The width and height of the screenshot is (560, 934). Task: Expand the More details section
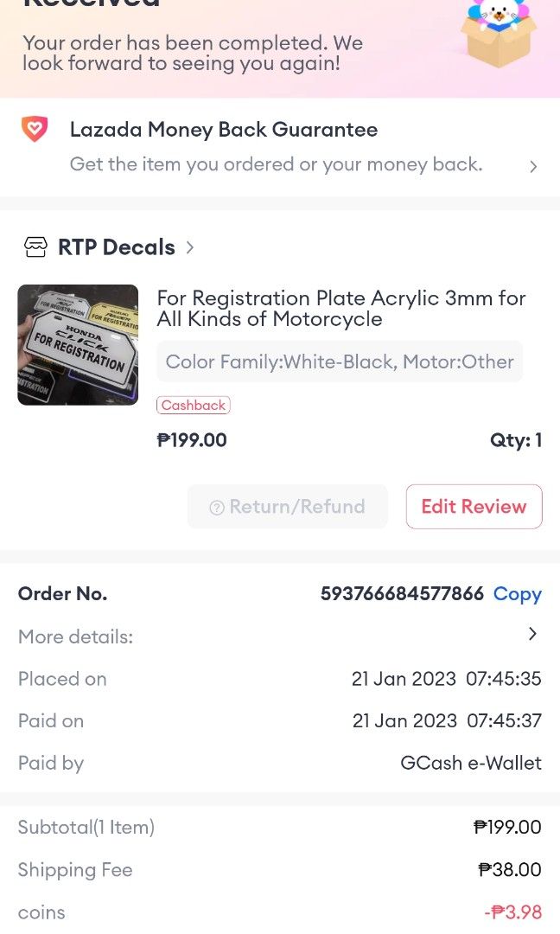532,634
